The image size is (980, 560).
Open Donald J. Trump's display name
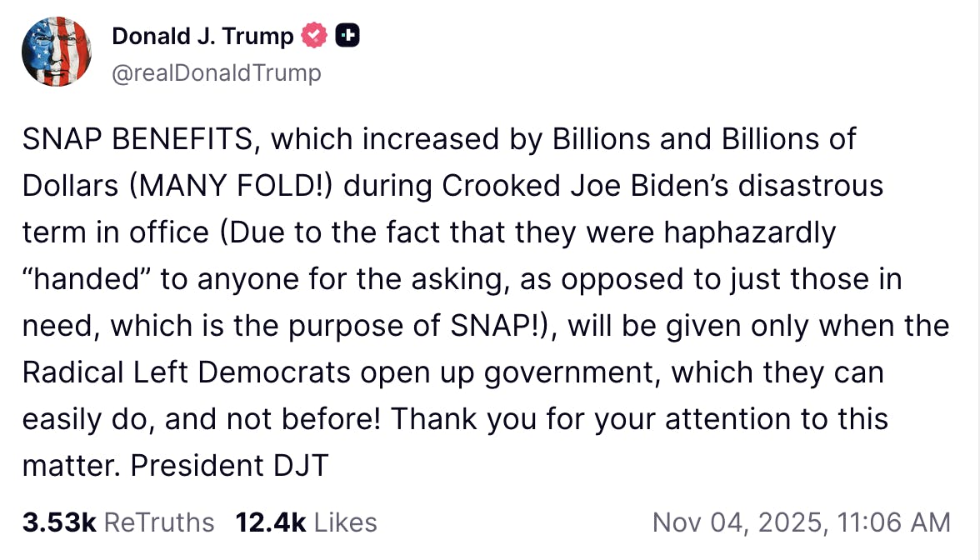tap(202, 36)
